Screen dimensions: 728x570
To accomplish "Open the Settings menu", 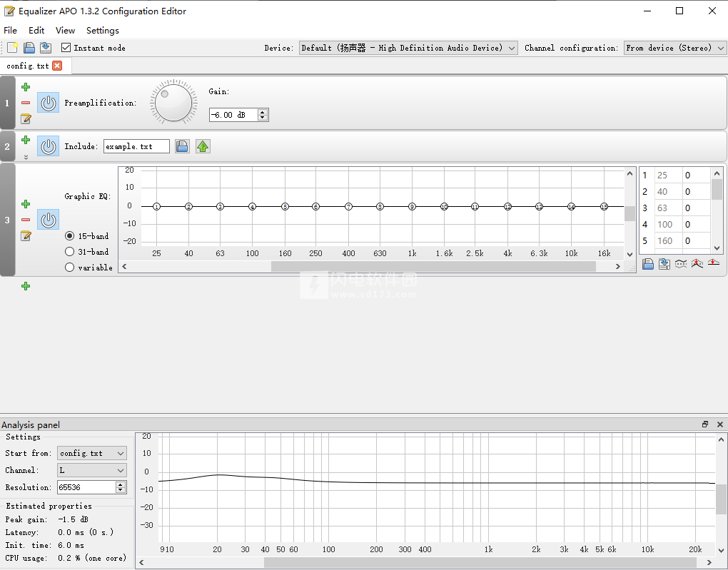I will coord(103,30).
